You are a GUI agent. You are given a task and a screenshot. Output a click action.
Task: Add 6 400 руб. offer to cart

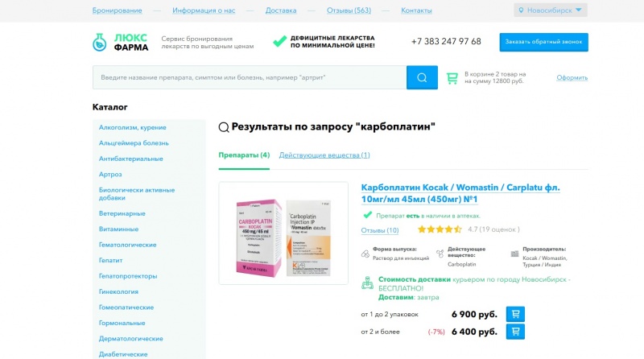point(515,332)
